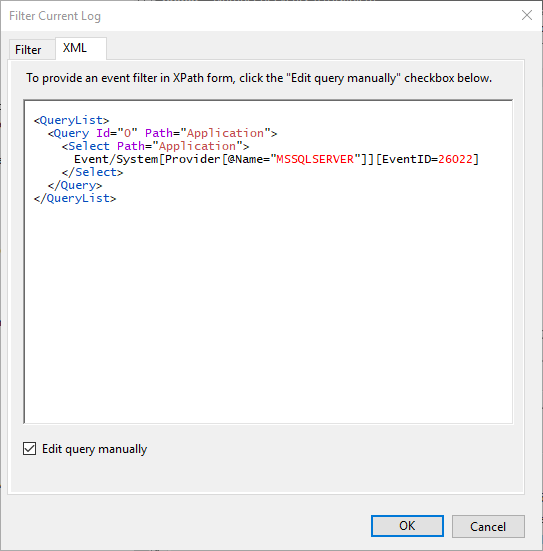Click the closing </QueryList> tag
Viewport: 543px width, 551px height.
(x=75, y=198)
